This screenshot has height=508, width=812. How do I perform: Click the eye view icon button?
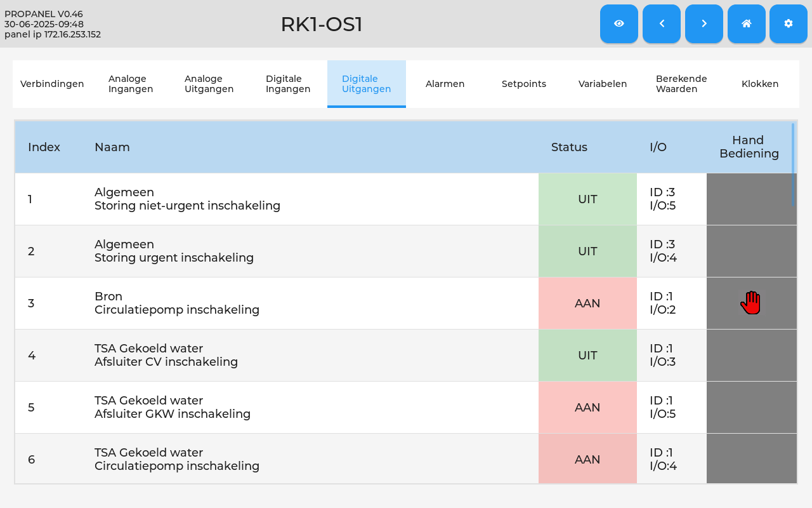[x=619, y=23]
